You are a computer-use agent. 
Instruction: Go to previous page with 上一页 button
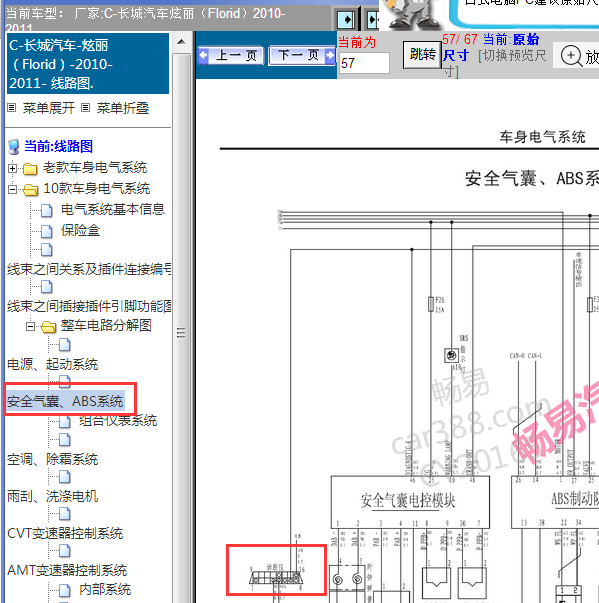click(x=231, y=55)
